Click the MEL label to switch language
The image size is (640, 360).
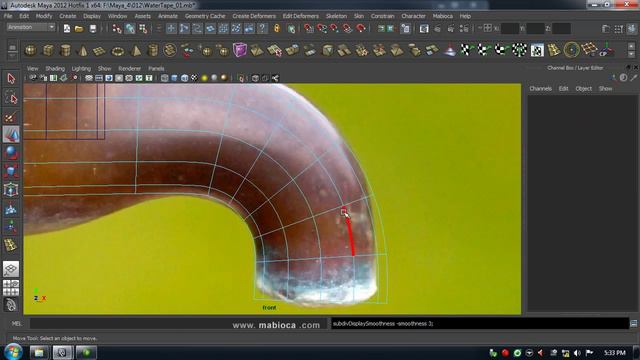point(16,324)
